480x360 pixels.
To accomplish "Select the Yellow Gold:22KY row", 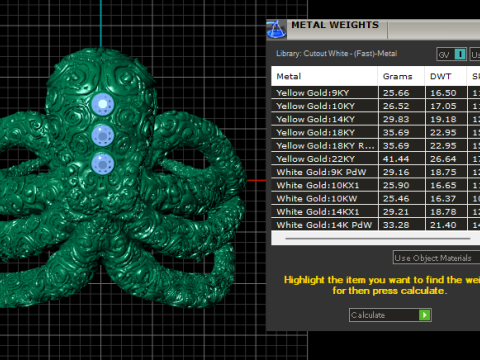I will pos(376,159).
